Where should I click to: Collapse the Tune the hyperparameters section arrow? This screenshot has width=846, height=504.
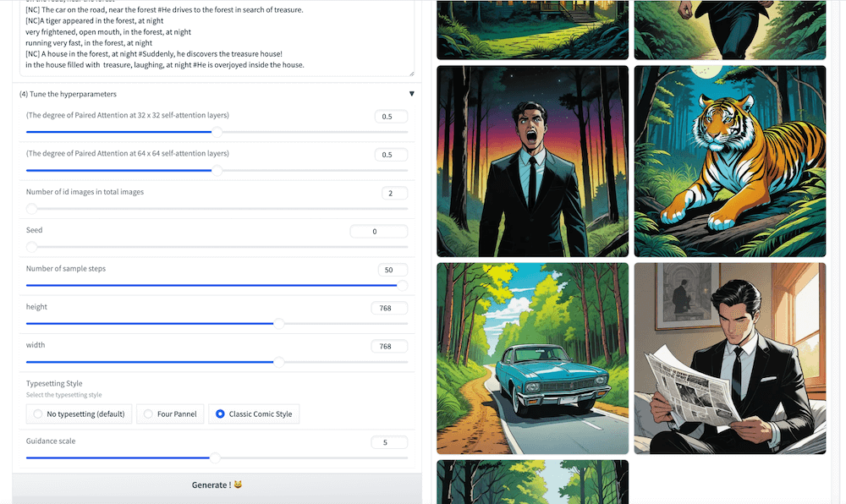pyautogui.click(x=411, y=94)
